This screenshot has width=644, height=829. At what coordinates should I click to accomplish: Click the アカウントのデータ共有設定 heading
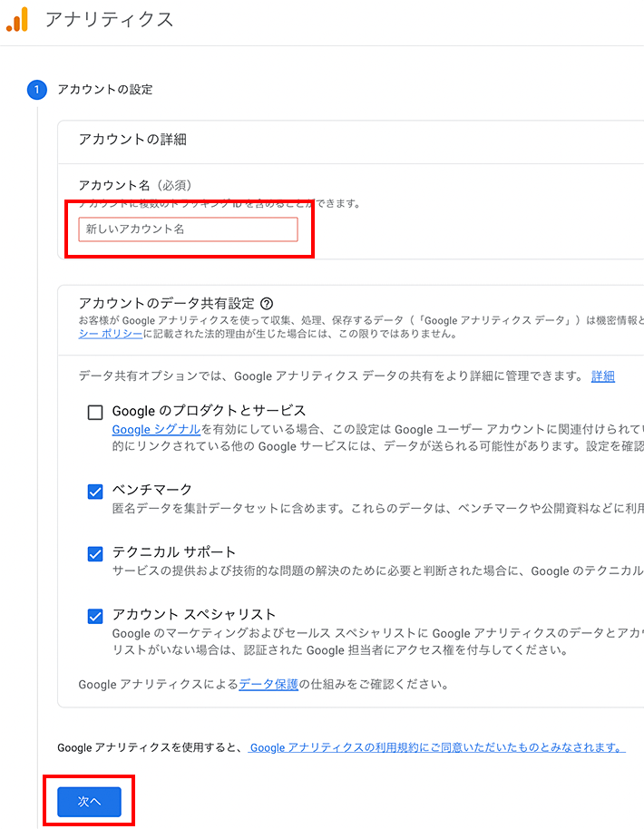(167, 304)
